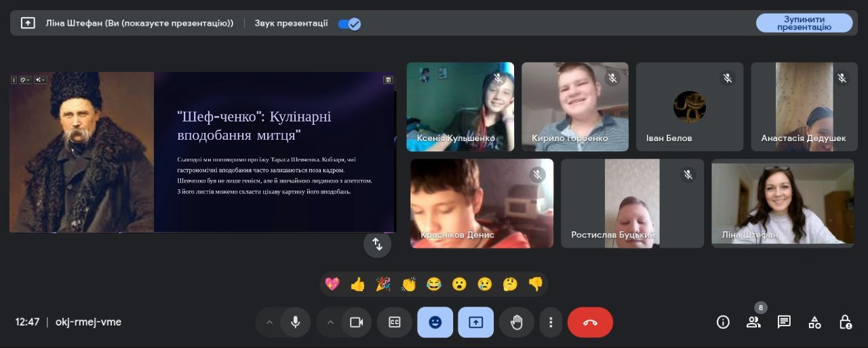Click the Зупинити презентацію button
The image size is (868, 348).
804,23
